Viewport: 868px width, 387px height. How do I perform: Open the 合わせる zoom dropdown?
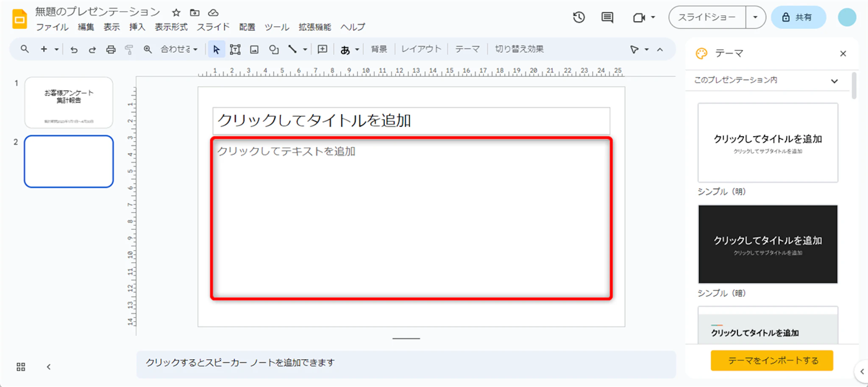pos(179,50)
